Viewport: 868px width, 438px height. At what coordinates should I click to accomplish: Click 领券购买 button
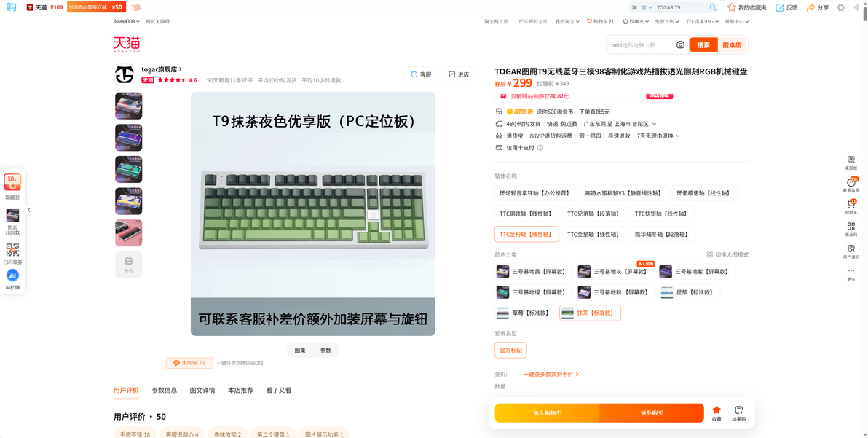coord(652,413)
